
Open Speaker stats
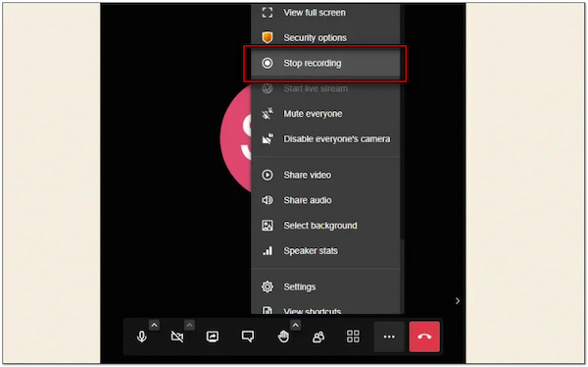(x=325, y=250)
